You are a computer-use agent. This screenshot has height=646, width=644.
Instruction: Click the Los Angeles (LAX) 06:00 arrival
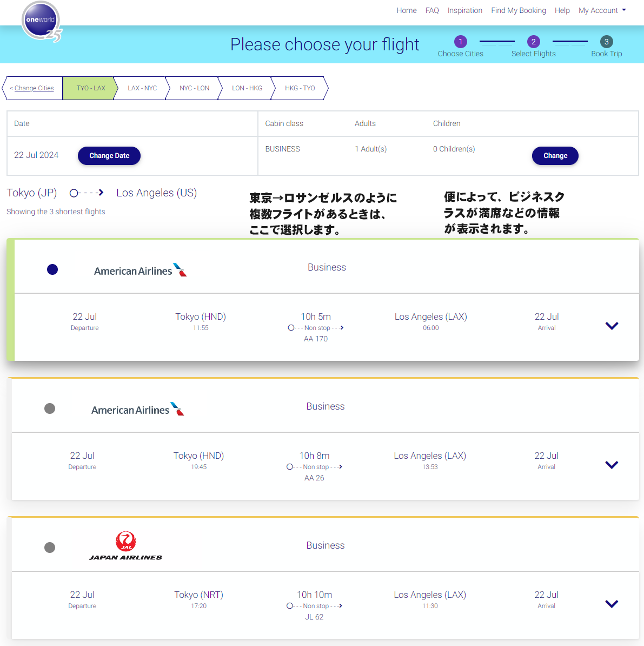pos(431,321)
